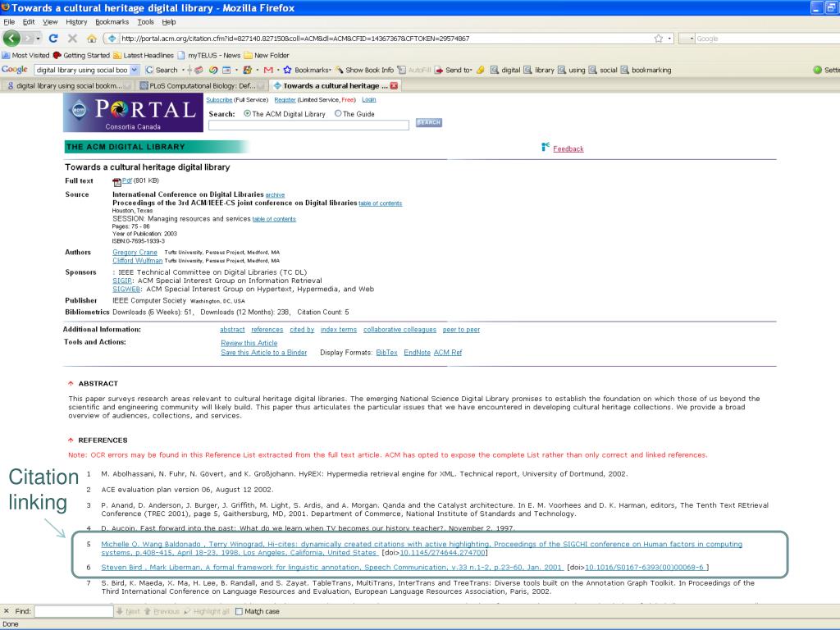
Task: Click in the Find bar text field
Action: tap(74, 611)
